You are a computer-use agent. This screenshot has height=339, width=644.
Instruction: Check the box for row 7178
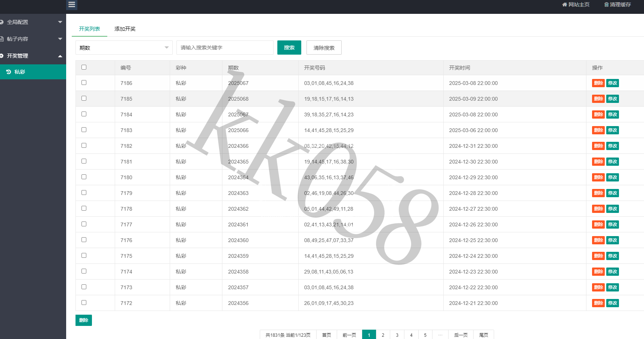click(84, 208)
